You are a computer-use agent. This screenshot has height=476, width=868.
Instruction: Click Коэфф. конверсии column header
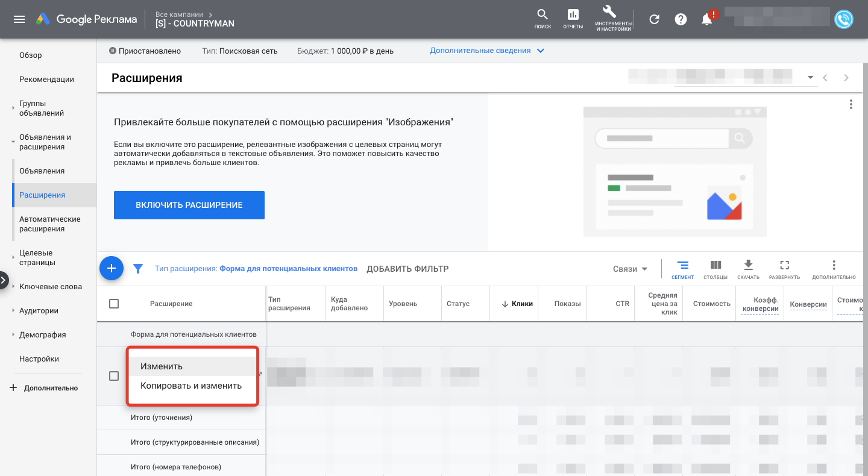click(x=761, y=304)
